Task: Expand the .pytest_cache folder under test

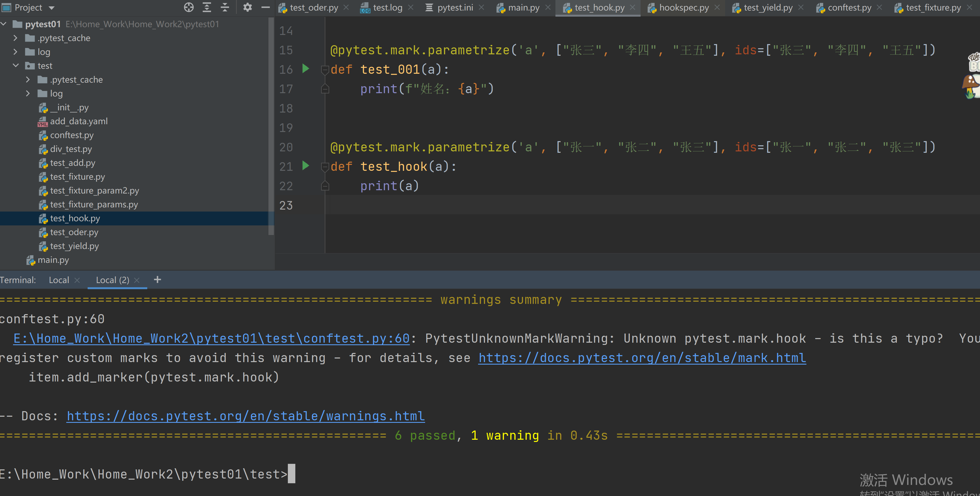Action: tap(28, 80)
